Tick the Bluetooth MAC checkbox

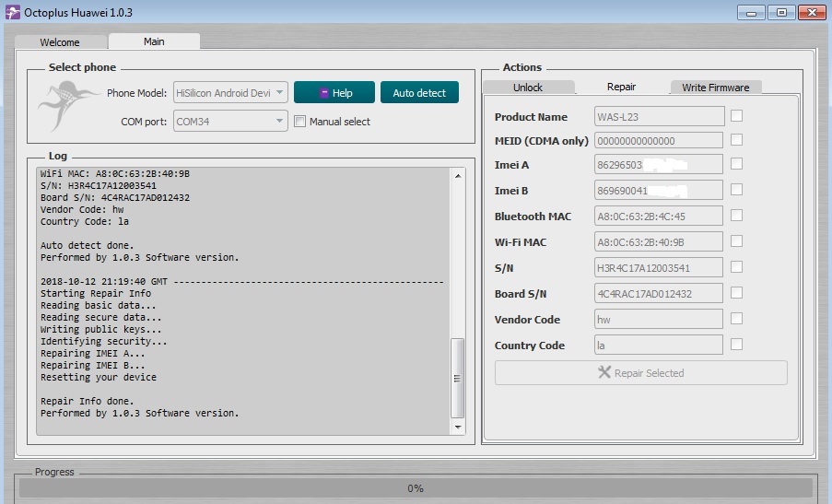[736, 215]
